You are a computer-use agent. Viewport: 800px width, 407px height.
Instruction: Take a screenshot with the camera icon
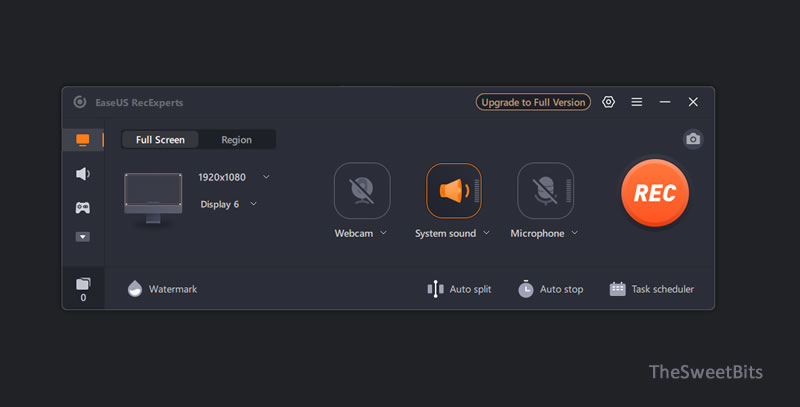click(693, 139)
